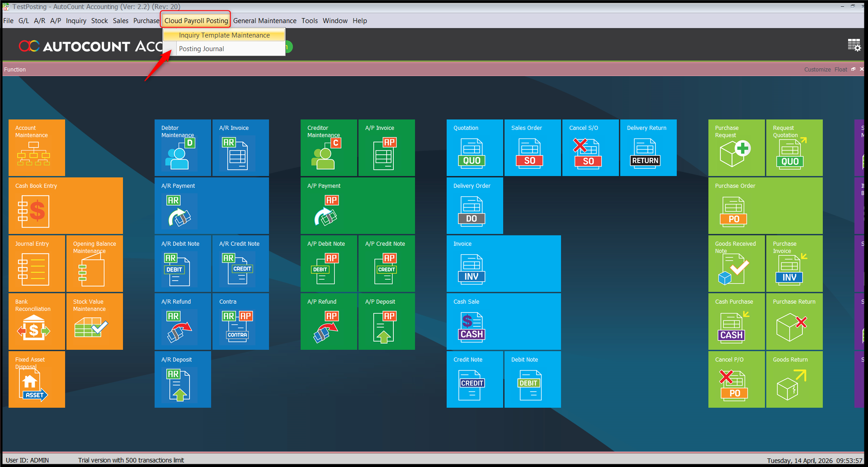Screen dimensions: 868x467
Task: Open the Purchase Request tile
Action: pyautogui.click(x=736, y=148)
